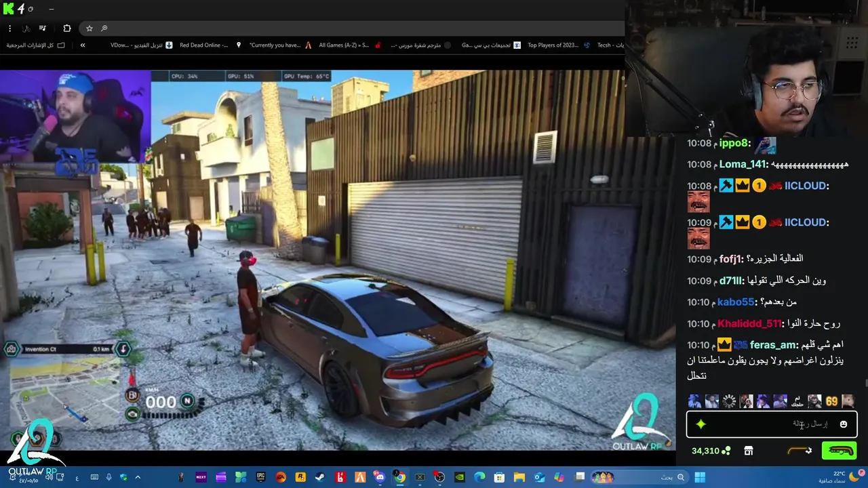Viewport: 868px width, 488px height.
Task: Open Outlook from the taskbar
Action: click(x=539, y=477)
